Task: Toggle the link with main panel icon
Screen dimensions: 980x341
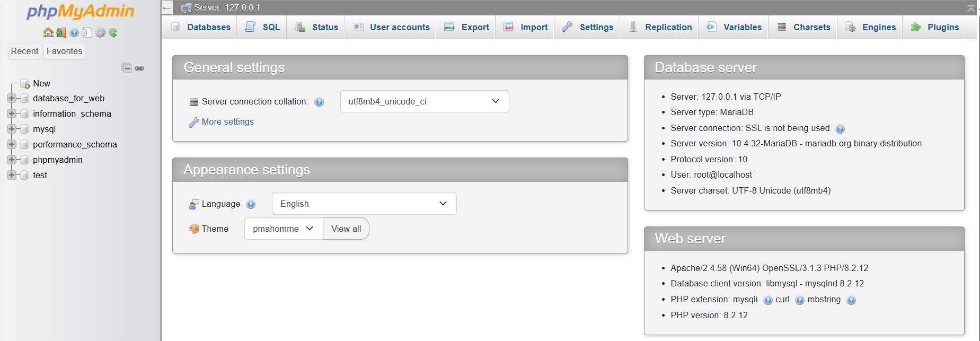Action: (139, 68)
